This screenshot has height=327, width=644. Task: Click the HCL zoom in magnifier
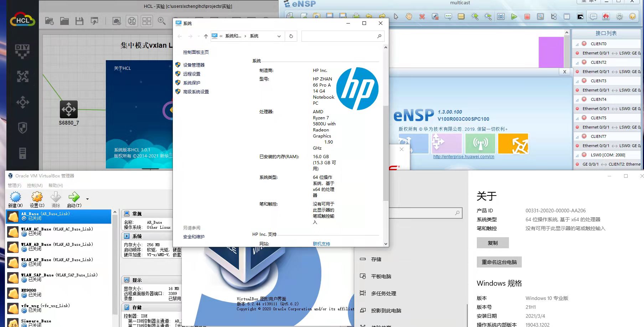162,21
